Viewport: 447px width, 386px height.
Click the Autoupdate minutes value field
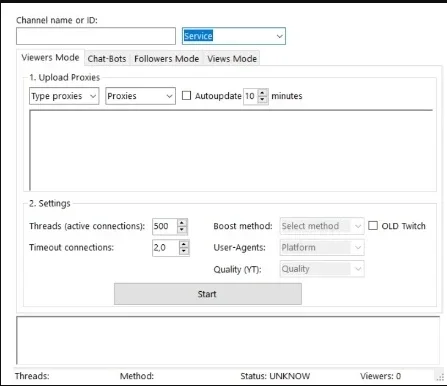251,96
